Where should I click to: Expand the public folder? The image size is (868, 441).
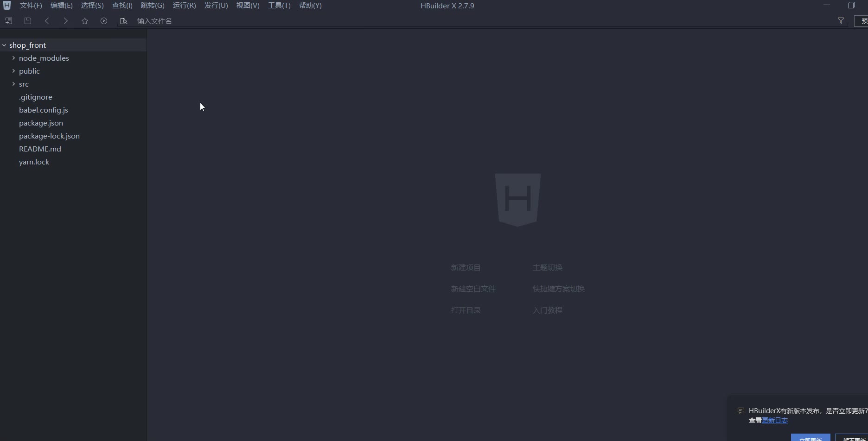[13, 71]
